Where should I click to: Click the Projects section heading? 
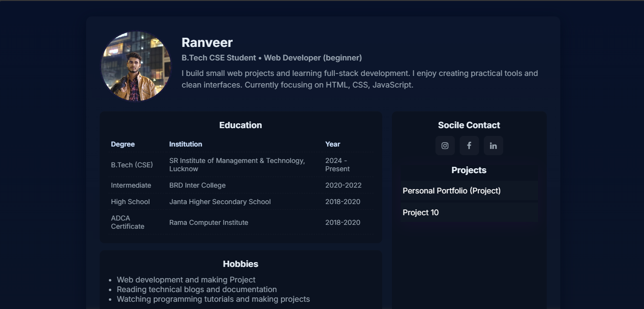tap(469, 170)
